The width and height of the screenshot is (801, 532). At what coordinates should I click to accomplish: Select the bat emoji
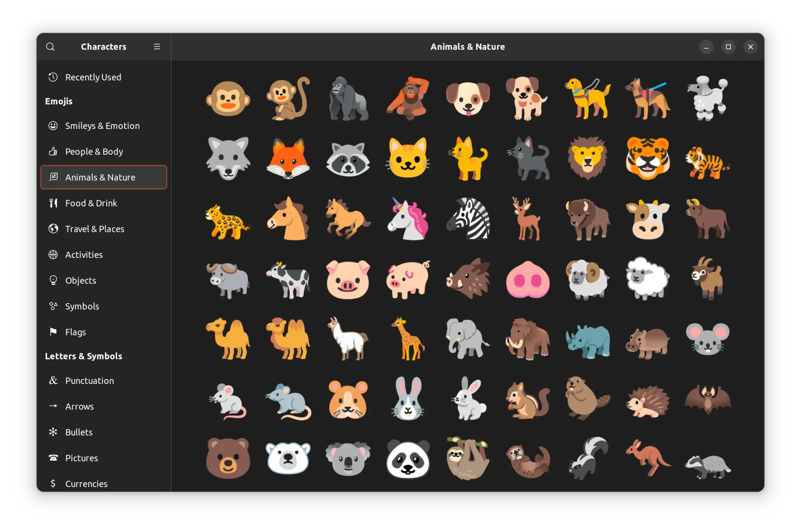click(x=708, y=399)
